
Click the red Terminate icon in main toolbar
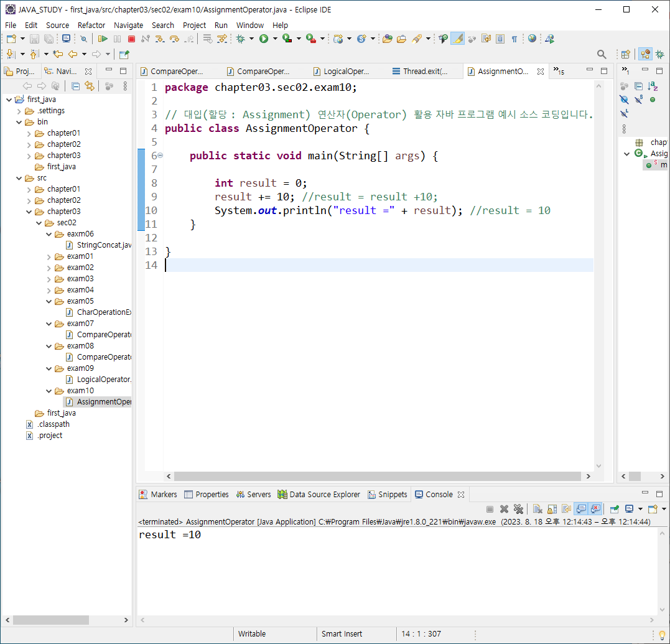coord(132,39)
